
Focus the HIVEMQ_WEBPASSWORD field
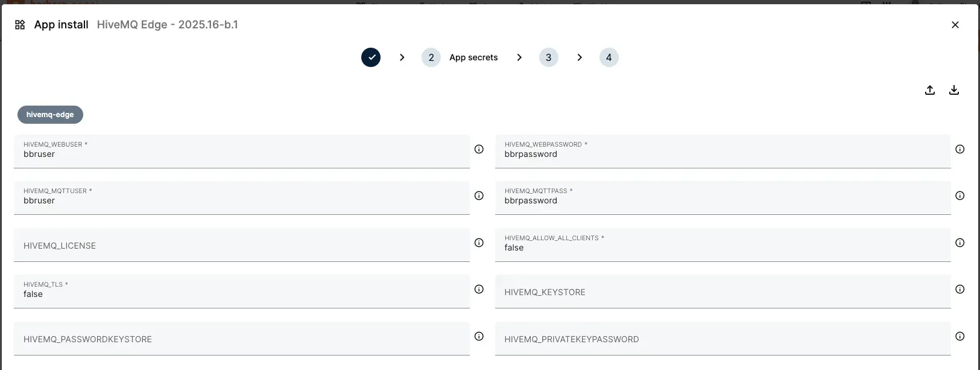pyautogui.click(x=723, y=152)
